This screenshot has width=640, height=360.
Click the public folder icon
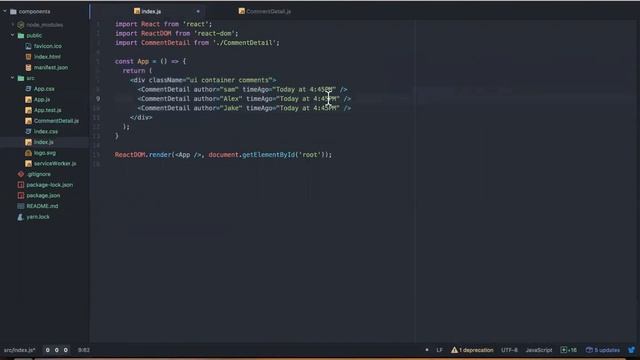tap(21, 36)
